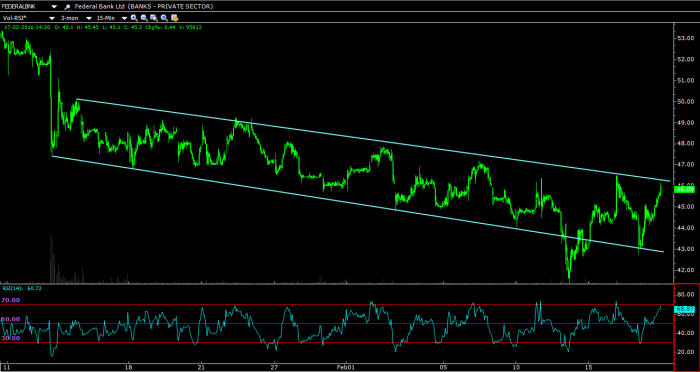This screenshot has width=700, height=372.
Task: Click the 18 date axis label
Action: tap(129, 367)
